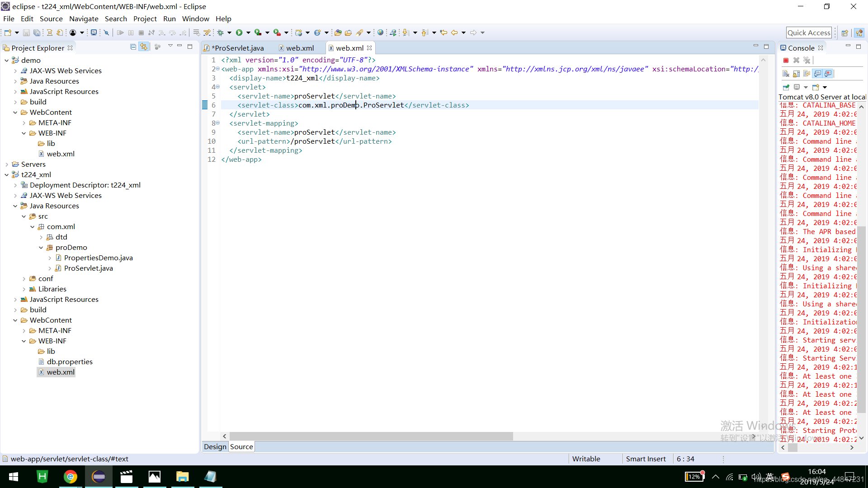
Task: Click Collapse All in Project Explorer
Action: click(133, 47)
